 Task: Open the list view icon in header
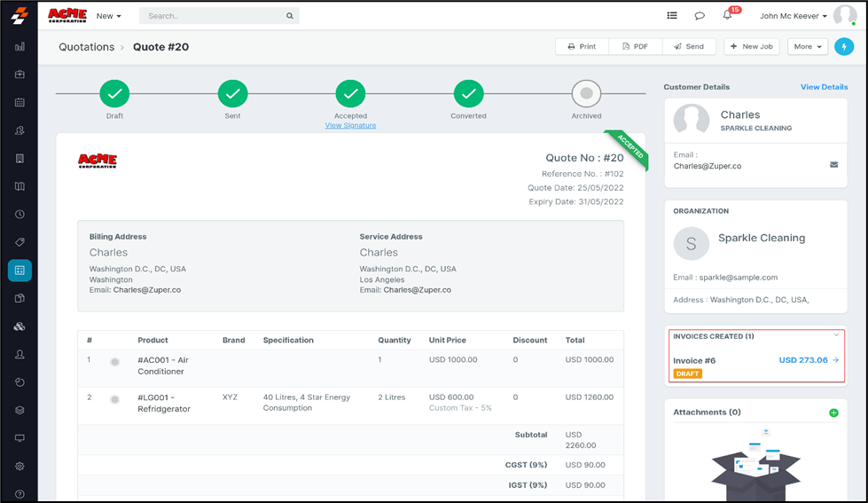click(x=672, y=16)
